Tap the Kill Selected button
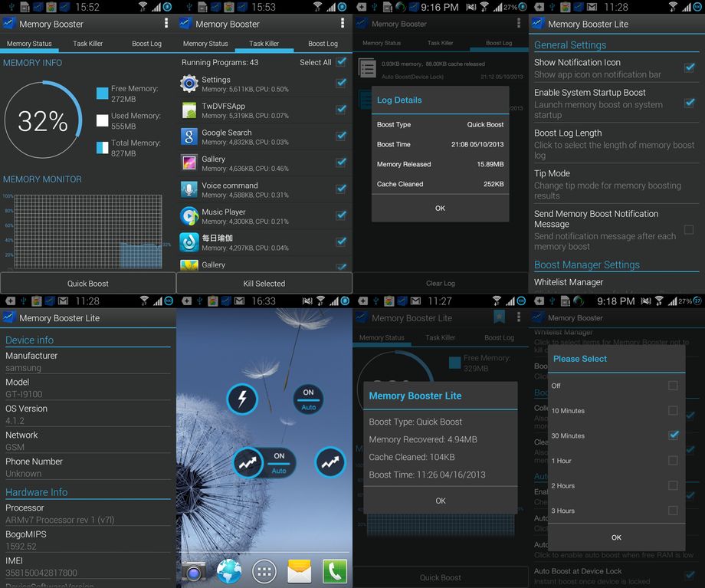705x588 pixels. tap(264, 284)
